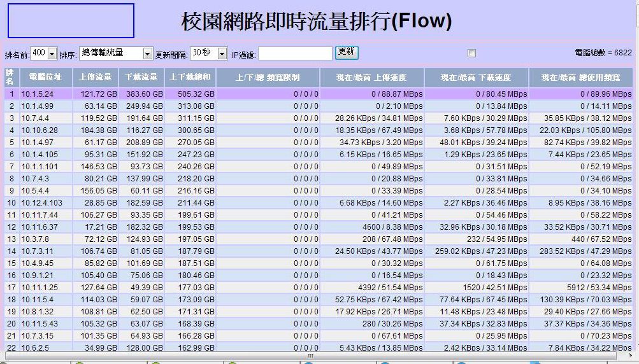Click the 440 / 67.52 MBps cell

581,239
